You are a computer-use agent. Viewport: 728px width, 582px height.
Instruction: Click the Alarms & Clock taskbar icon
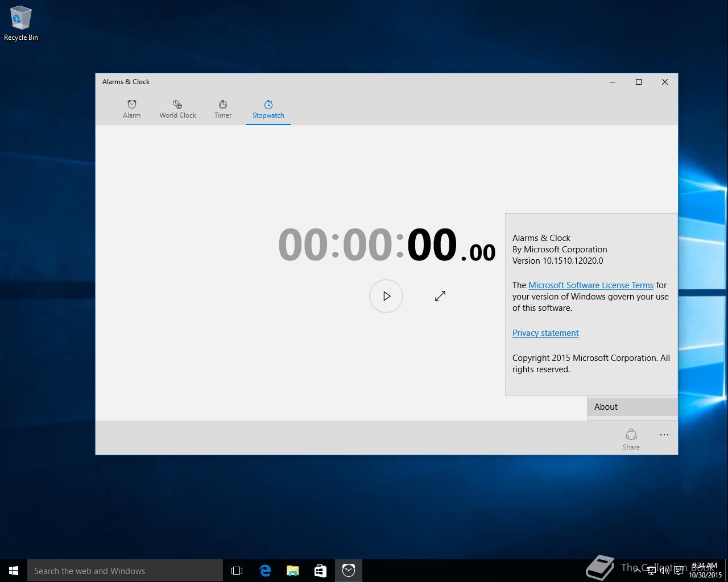349,571
